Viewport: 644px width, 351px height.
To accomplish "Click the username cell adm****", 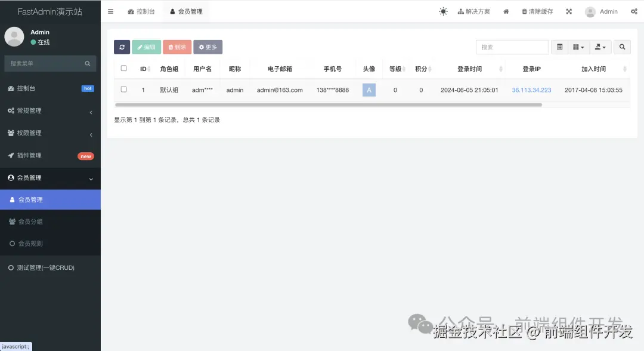I will point(203,90).
